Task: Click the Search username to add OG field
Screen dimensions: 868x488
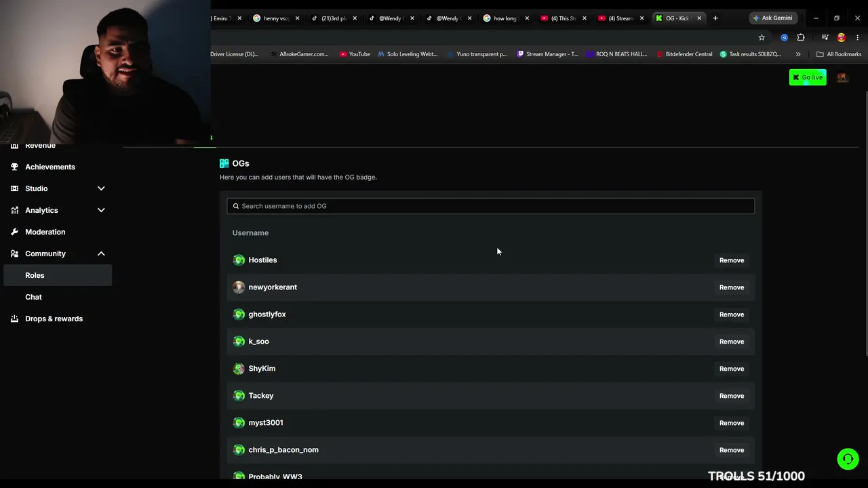Action: [x=490, y=206]
